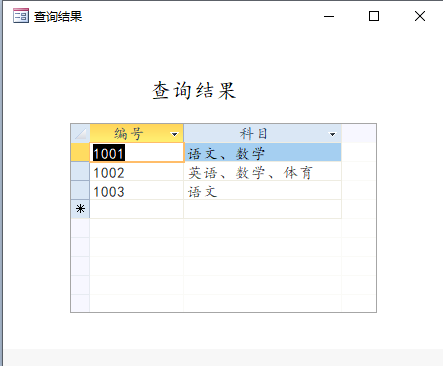This screenshot has height=366, width=443.
Task: Click the empty 科目 cell in new row
Action: pyautogui.click(x=262, y=209)
